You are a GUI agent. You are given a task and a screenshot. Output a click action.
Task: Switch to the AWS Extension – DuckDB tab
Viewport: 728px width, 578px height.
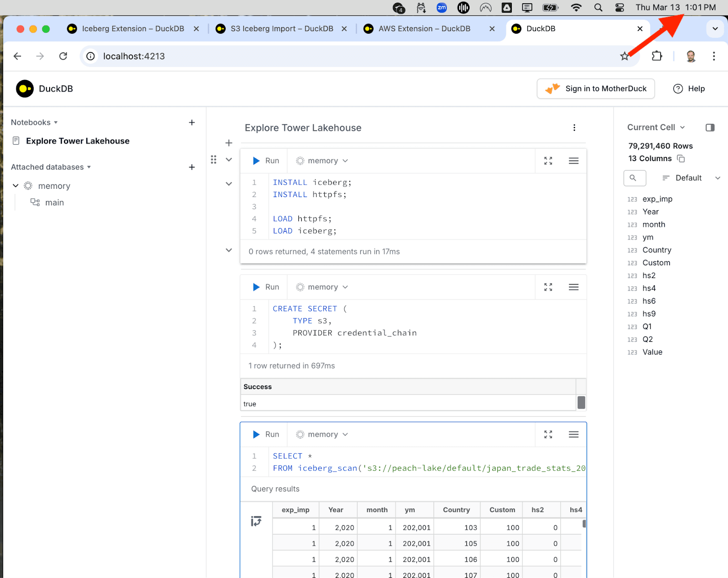[424, 29]
